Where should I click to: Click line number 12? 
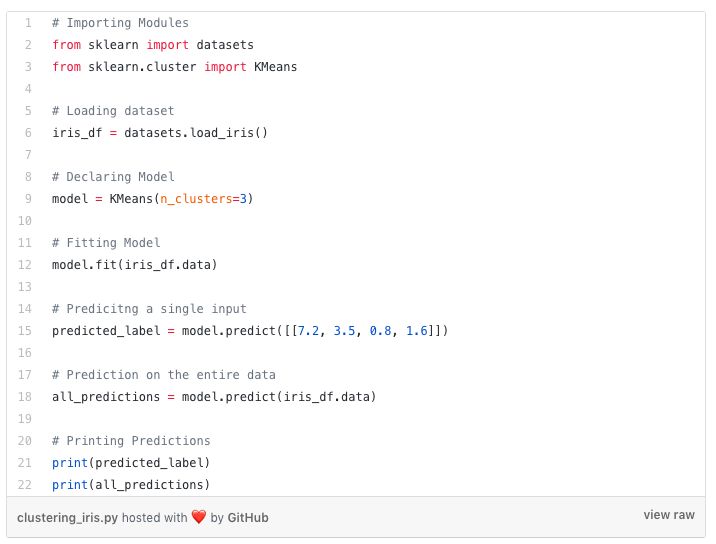tap(26, 265)
